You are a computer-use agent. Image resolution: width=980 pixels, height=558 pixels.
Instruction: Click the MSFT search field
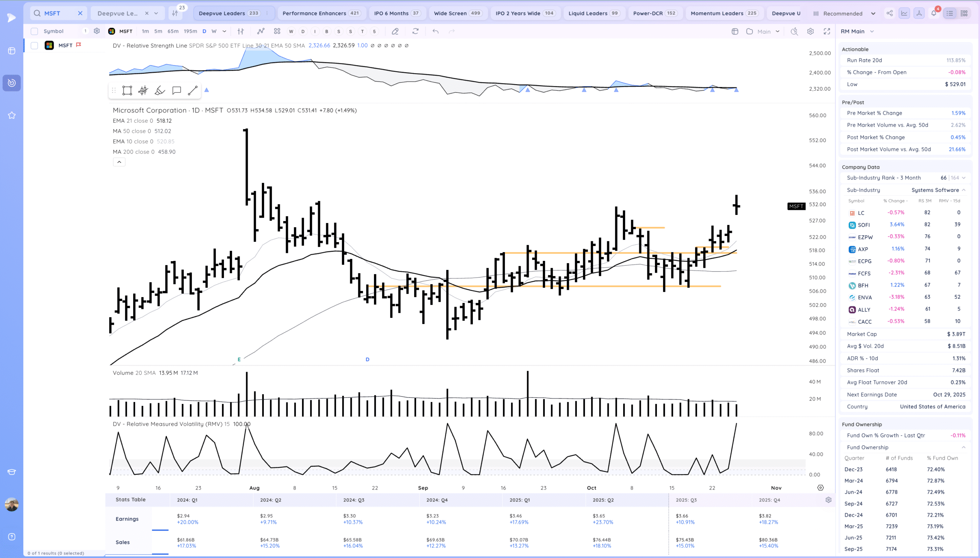[x=57, y=13]
